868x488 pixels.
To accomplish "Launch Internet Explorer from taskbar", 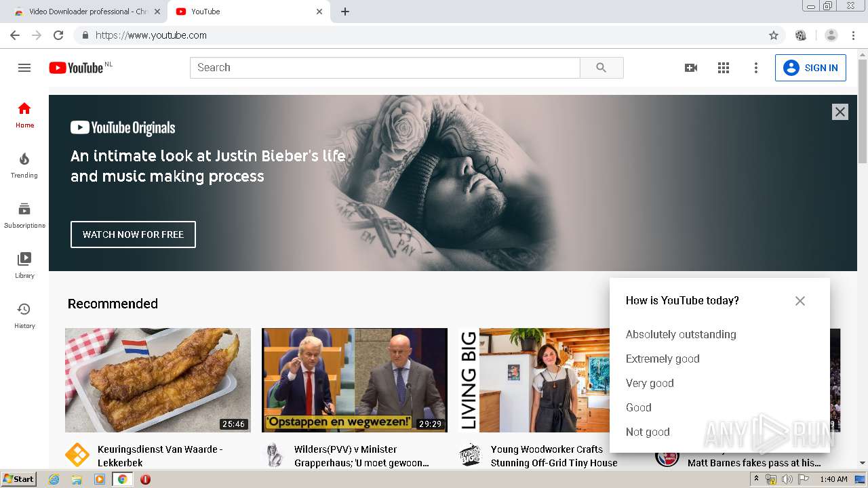I will (x=54, y=479).
